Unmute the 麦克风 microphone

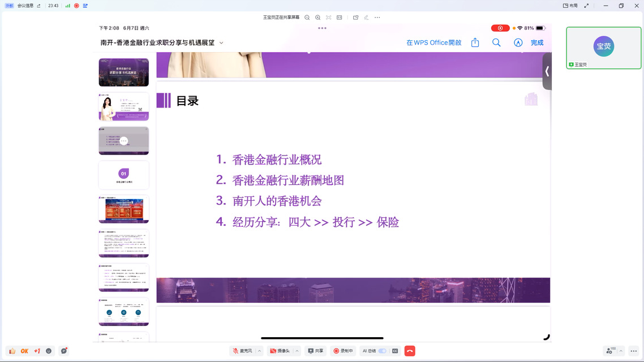(x=242, y=351)
